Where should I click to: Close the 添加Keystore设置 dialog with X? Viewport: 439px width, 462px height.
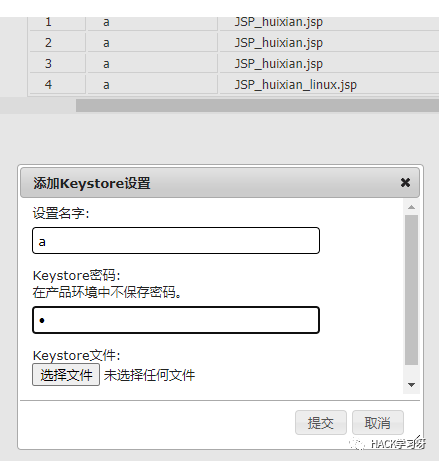pos(405,183)
